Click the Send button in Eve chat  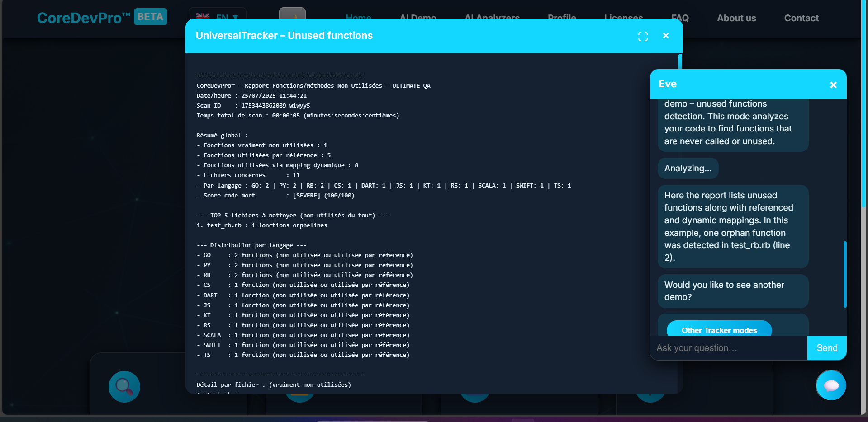[x=827, y=348]
